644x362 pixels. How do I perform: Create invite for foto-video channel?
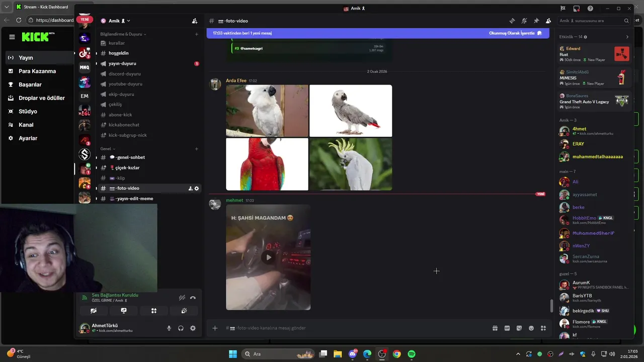190,189
